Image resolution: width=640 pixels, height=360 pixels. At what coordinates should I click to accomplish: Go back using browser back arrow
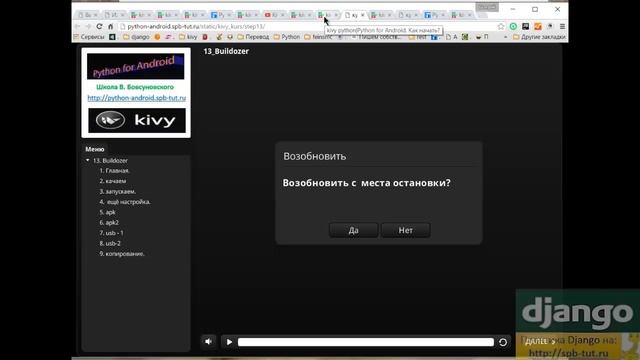(77, 26)
